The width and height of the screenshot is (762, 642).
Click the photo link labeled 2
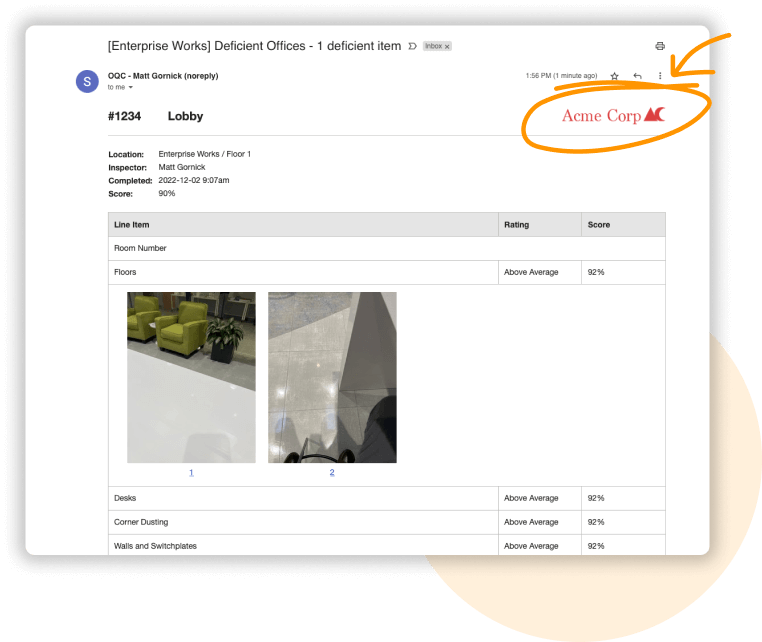[332, 472]
